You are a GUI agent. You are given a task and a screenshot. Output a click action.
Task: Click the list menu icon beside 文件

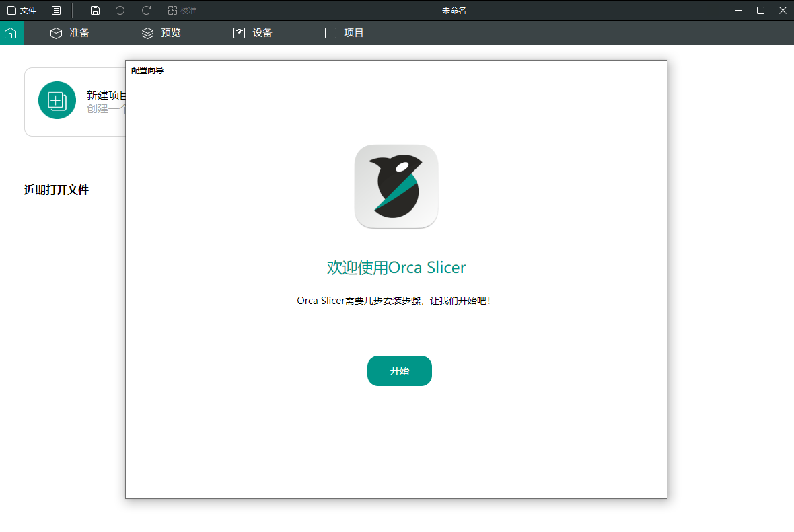point(57,10)
